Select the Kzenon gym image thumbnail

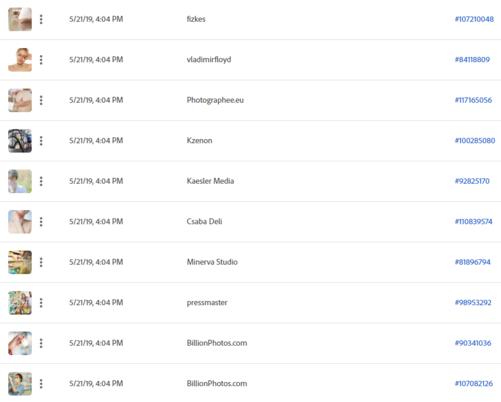click(20, 141)
